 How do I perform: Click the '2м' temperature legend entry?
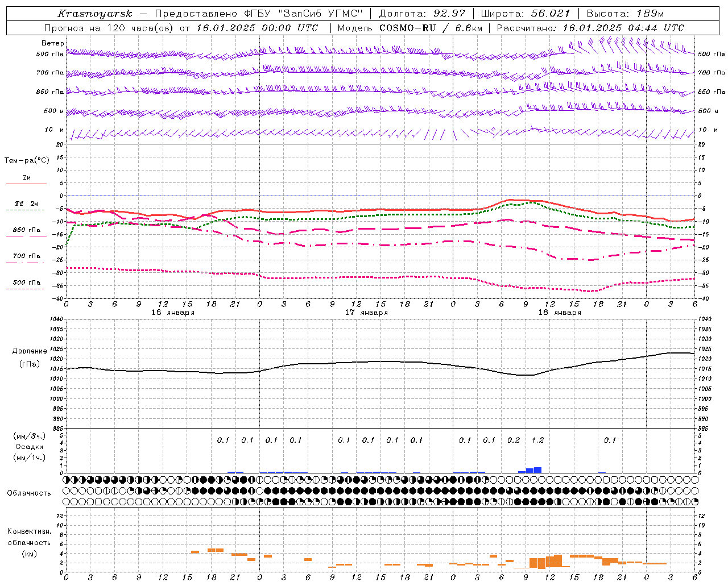coord(27,177)
